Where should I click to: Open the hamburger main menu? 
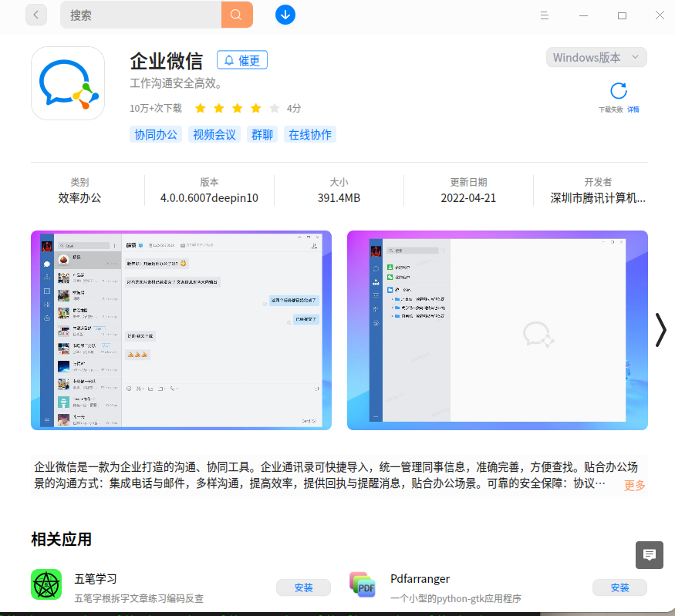tap(544, 15)
